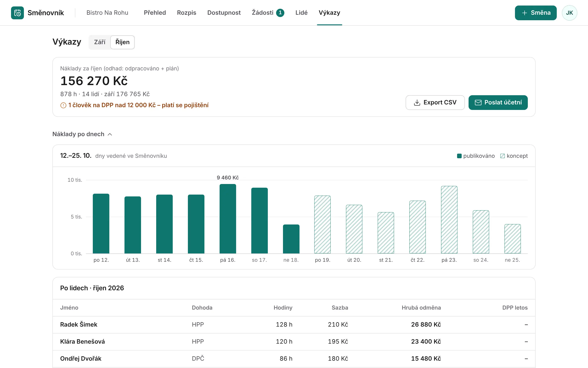Image resolution: width=588 pixels, height=368 pixels.
Task: Select the Radek Šimek row name
Action: tap(79, 325)
